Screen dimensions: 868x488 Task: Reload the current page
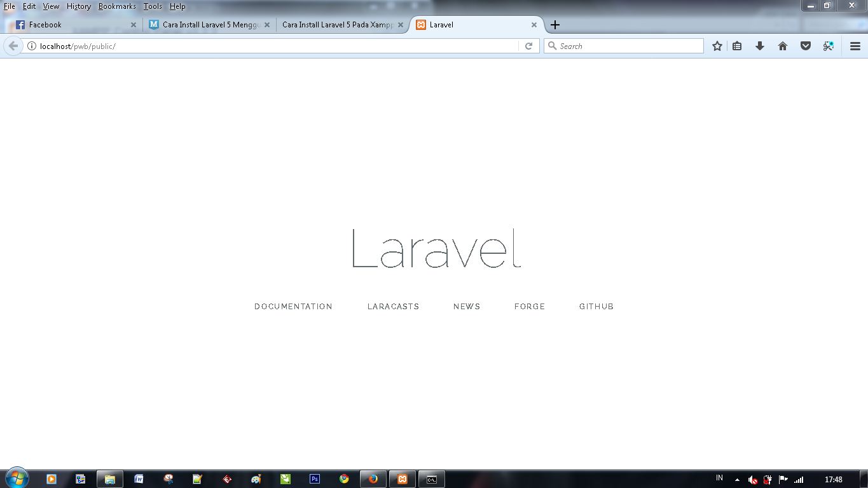coord(528,46)
